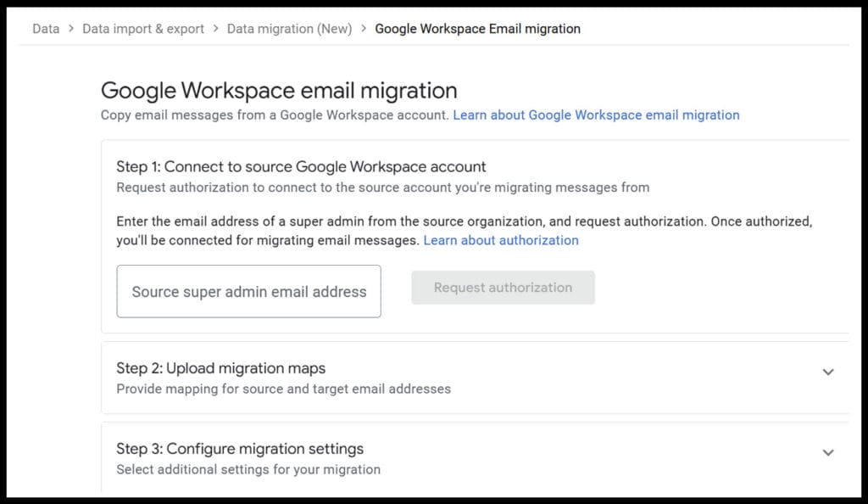868x504 pixels.
Task: Click the Request authorization disabled control
Action: [503, 288]
